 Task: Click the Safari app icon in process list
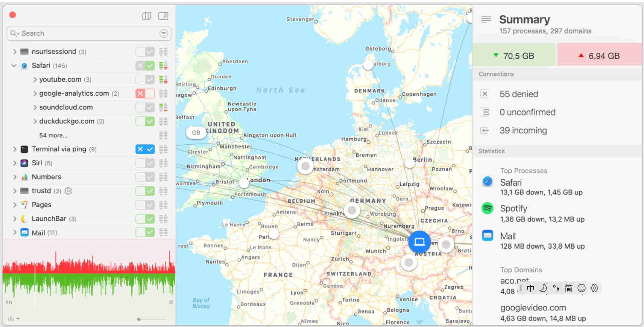[x=24, y=66]
